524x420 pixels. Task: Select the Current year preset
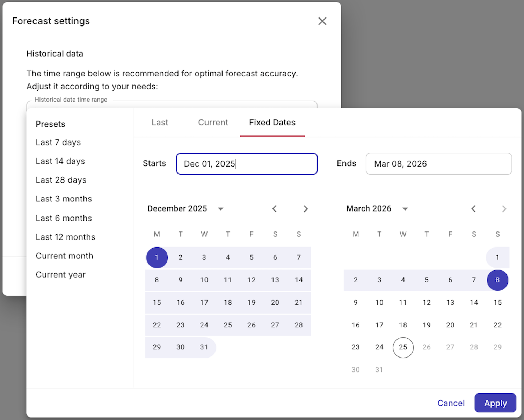tap(60, 274)
